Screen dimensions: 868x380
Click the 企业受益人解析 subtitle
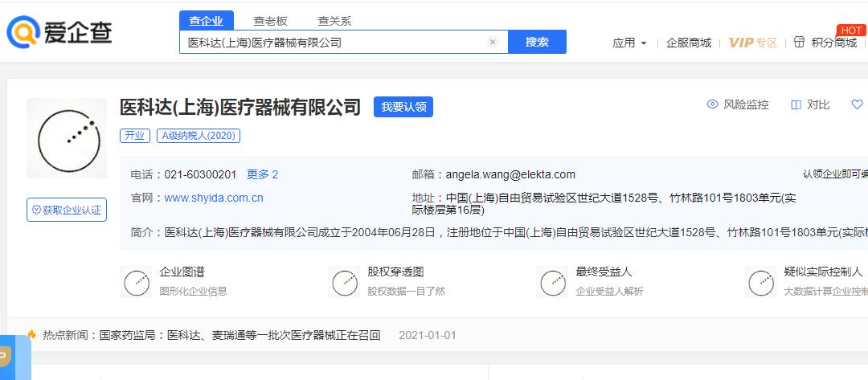click(x=609, y=291)
